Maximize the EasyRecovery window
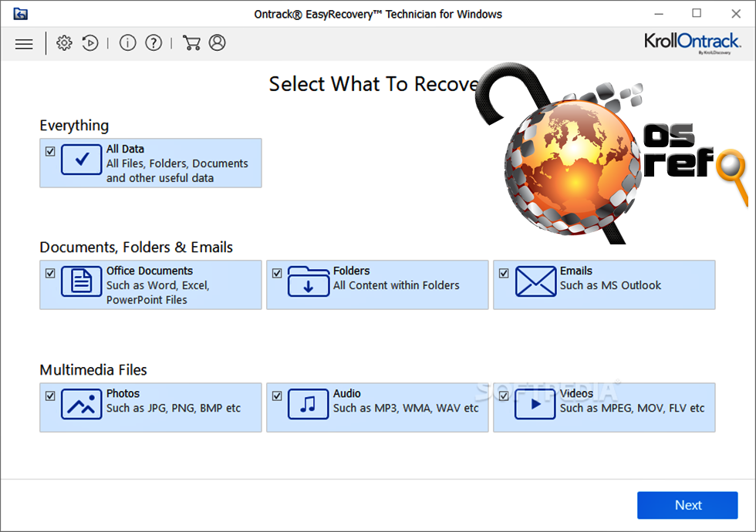Viewport: 756px width, 532px height. [696, 14]
